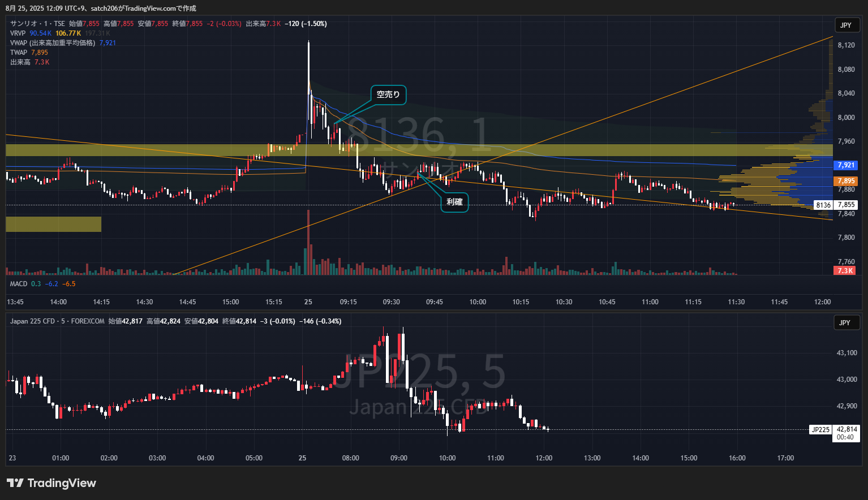
Task: Click the 8,000 price axis label
Action: pyautogui.click(x=846, y=118)
